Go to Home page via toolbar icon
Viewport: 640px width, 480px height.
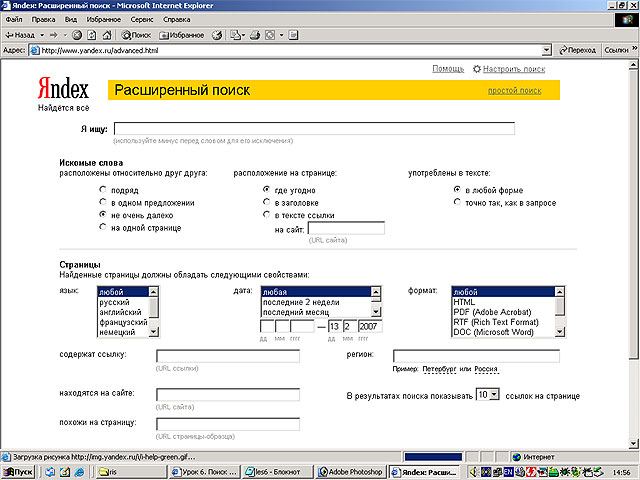106,34
